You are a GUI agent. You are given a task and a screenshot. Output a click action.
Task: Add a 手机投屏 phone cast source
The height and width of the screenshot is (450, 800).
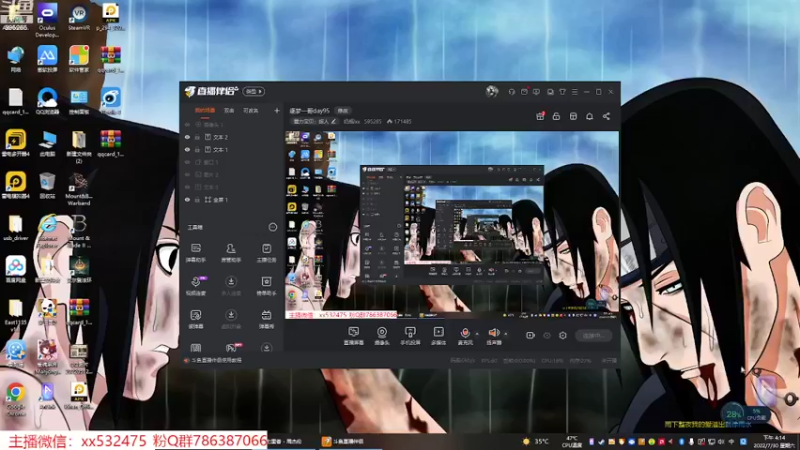coord(410,336)
